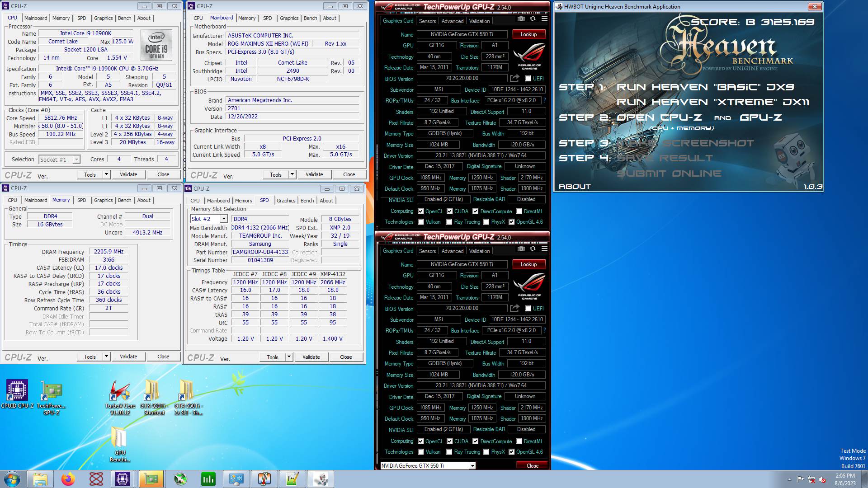Toggle the DirectML checkbox in upper GPU-Z

[x=519, y=211]
